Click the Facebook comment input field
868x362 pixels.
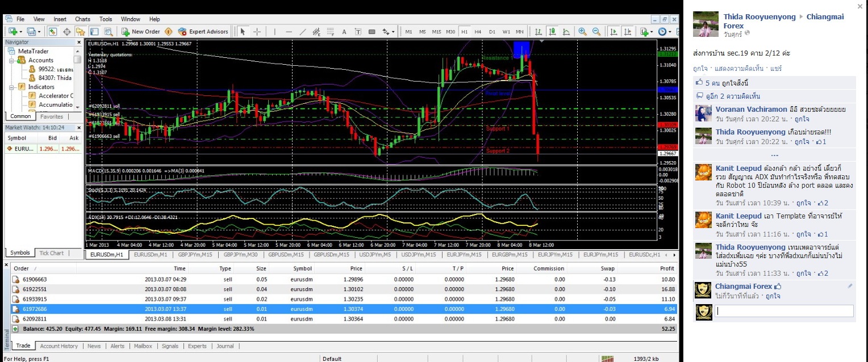[784, 311]
